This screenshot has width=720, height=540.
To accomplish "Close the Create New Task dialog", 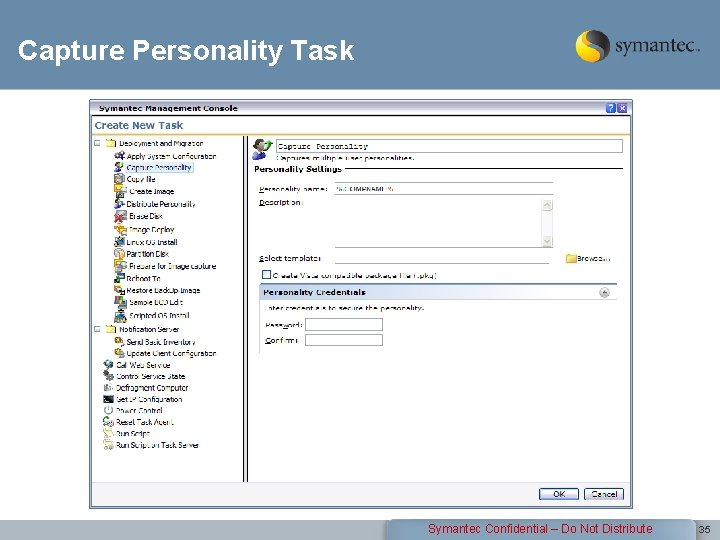I will [622, 108].
